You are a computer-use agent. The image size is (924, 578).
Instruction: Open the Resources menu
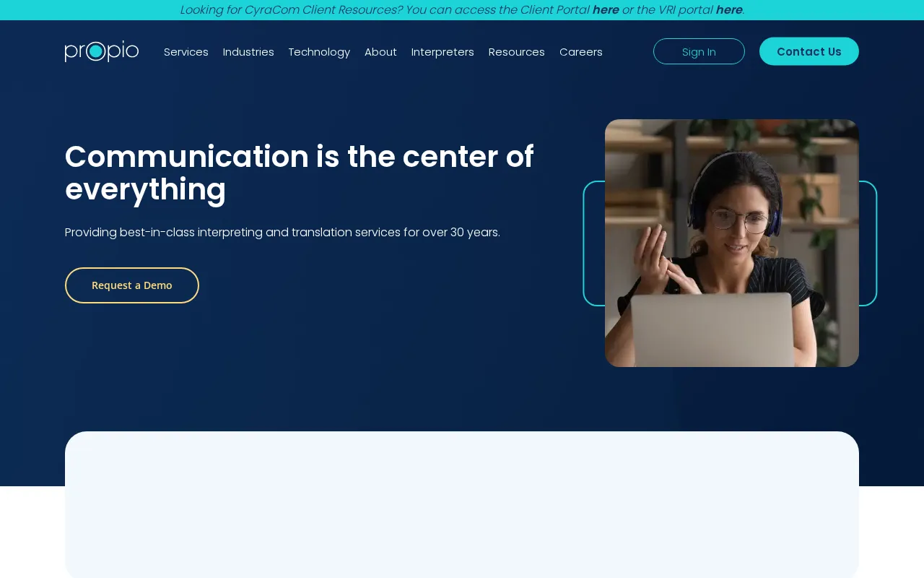[517, 52]
